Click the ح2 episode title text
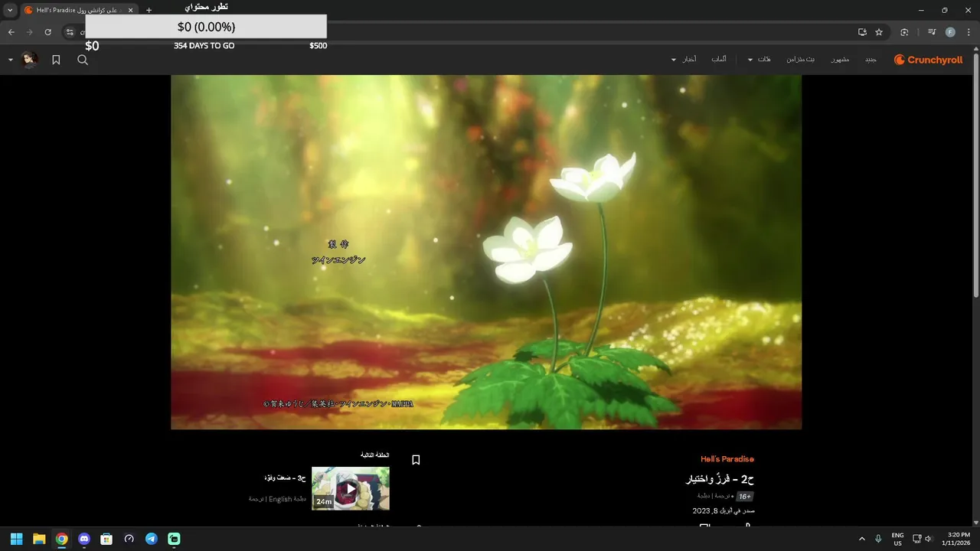 coord(720,479)
